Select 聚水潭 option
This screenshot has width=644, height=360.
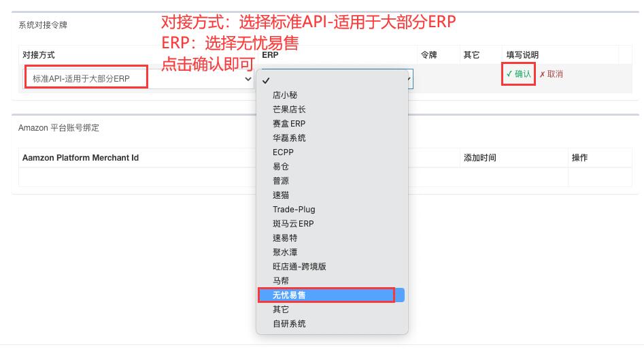332,252
